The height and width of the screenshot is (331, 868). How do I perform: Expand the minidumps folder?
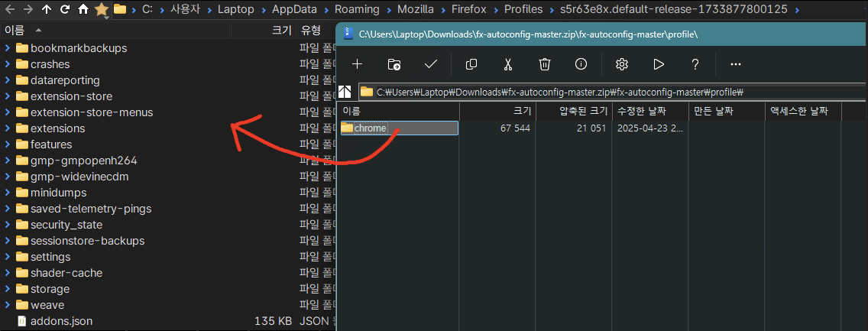click(x=7, y=193)
